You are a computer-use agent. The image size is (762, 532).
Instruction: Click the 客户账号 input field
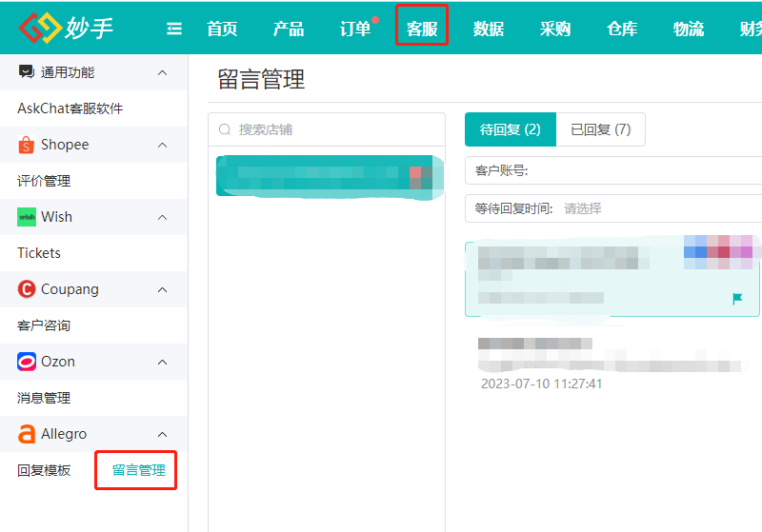tap(613, 170)
